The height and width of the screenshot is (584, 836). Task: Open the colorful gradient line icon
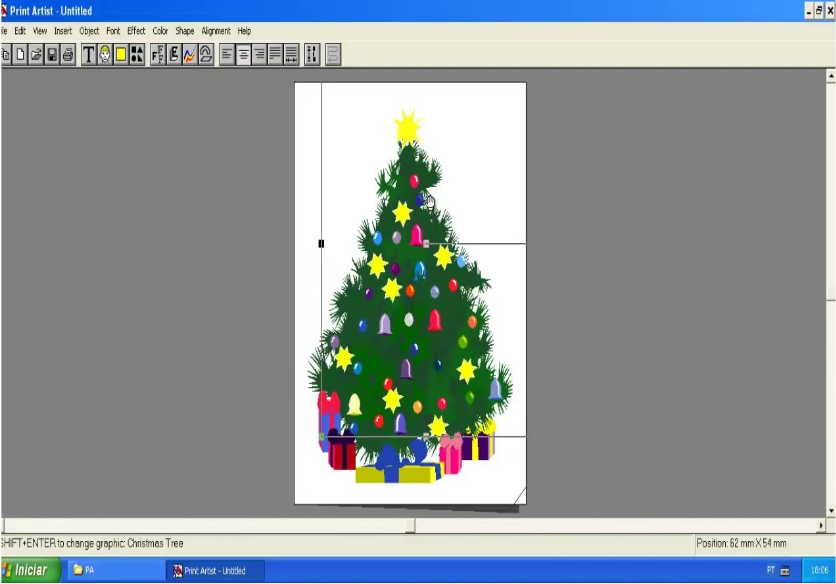(190, 54)
